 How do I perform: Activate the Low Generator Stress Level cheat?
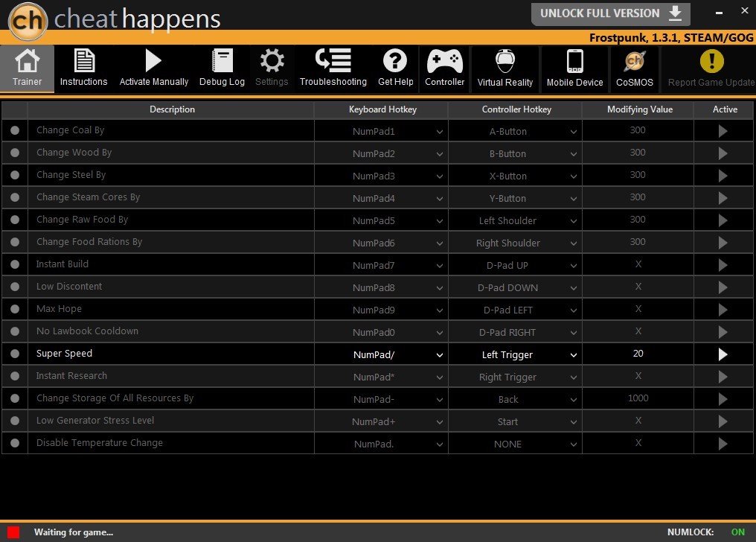[723, 421]
